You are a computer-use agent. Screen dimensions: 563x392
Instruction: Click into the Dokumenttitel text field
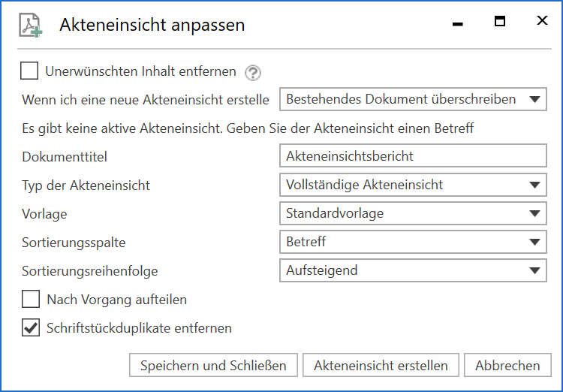tap(413, 156)
